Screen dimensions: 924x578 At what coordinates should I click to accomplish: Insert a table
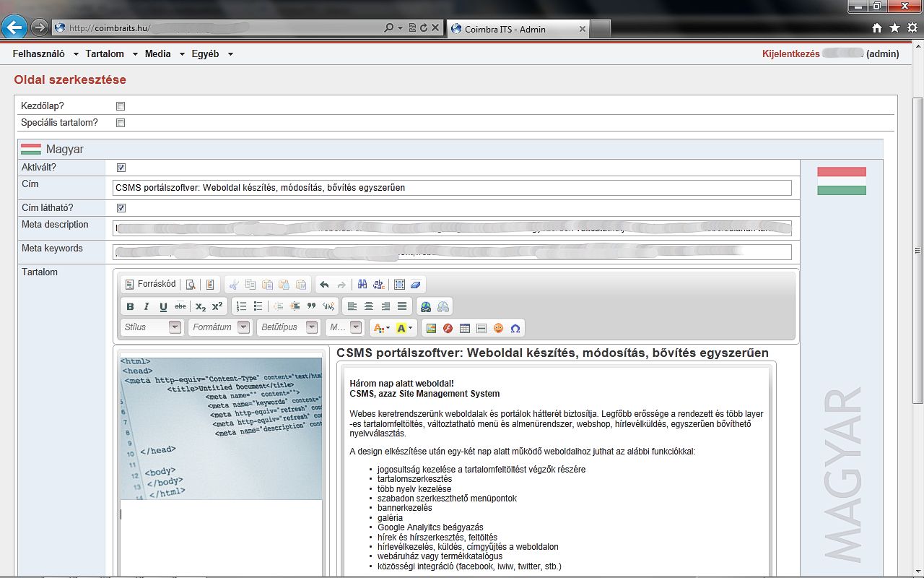464,328
